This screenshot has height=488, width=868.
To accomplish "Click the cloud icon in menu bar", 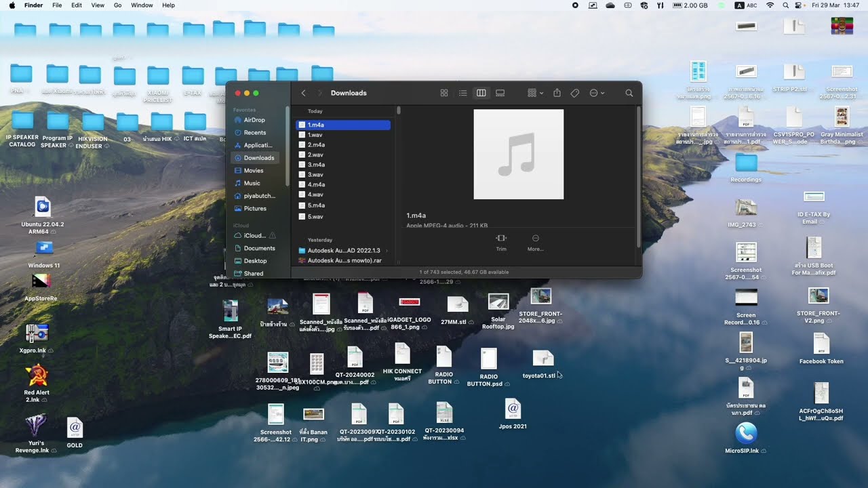I will [x=610, y=5].
